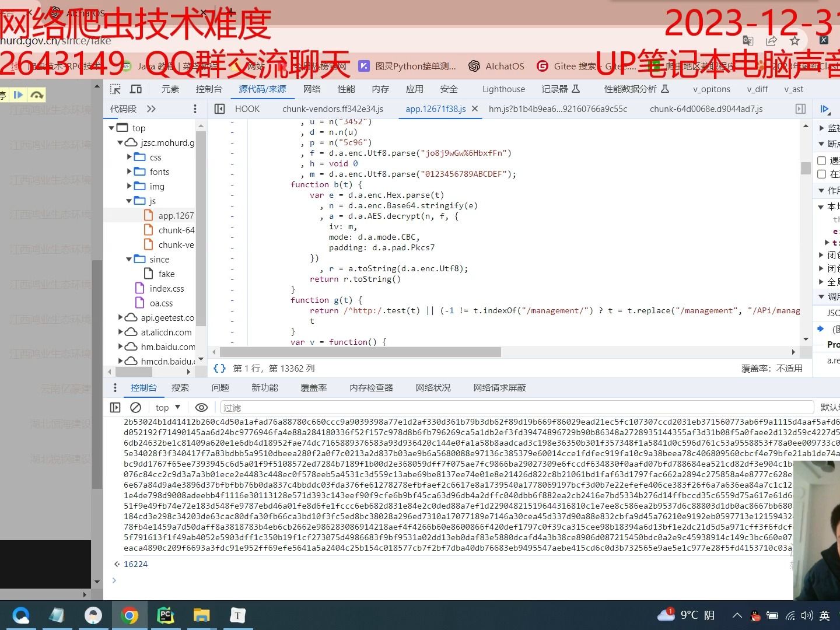Expand the watch section in debugger
This screenshot has height=630, width=840.
tap(822, 128)
